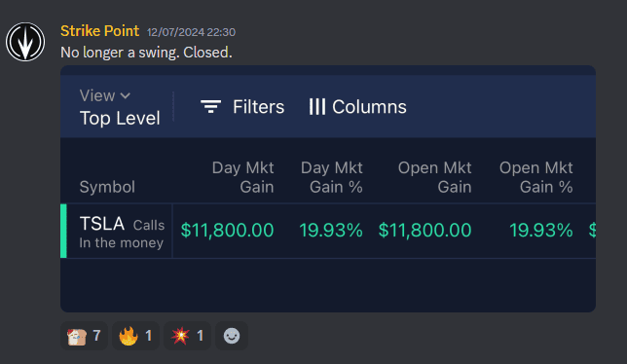Toggle the fire emoji reaction

(135, 336)
